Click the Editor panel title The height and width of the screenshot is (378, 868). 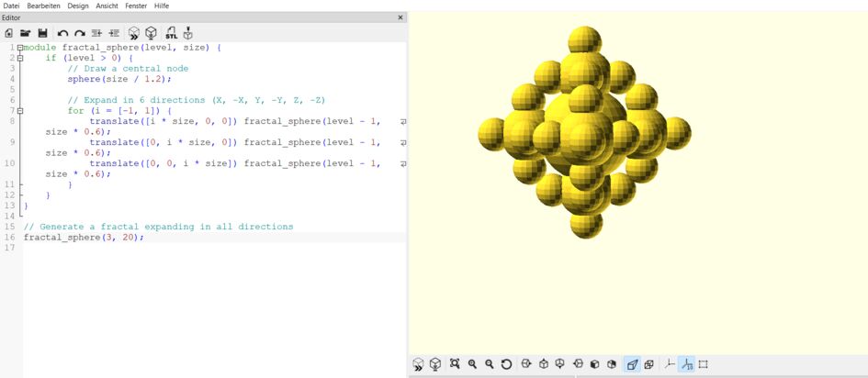point(11,17)
